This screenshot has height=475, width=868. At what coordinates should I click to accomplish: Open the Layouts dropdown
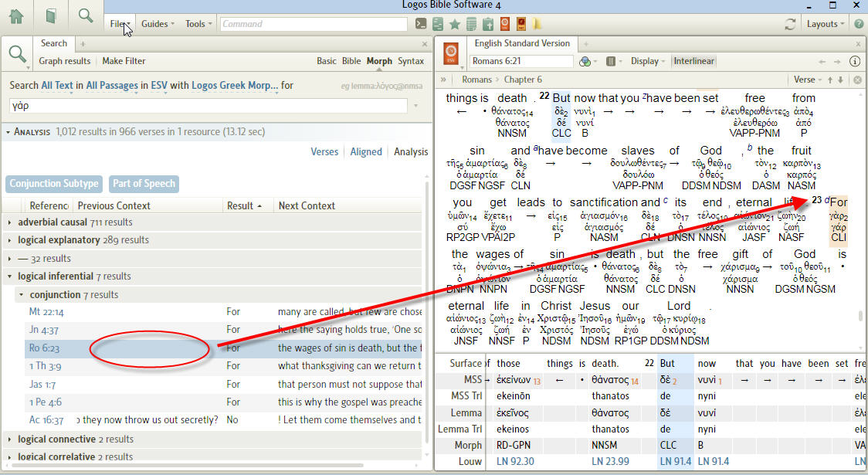coord(826,24)
